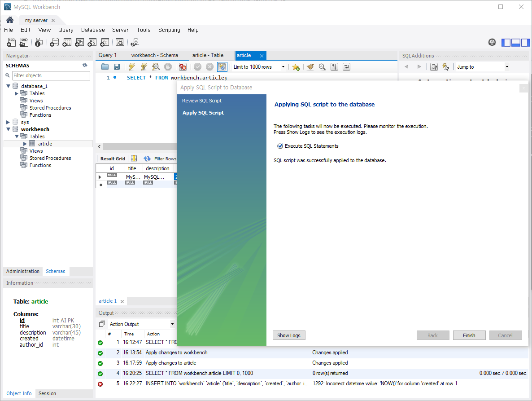The width and height of the screenshot is (532, 401).
Task: Create a new view icon
Action: tap(79, 42)
